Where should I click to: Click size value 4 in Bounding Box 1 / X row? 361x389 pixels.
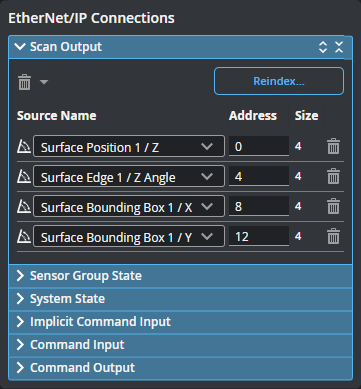[298, 206]
